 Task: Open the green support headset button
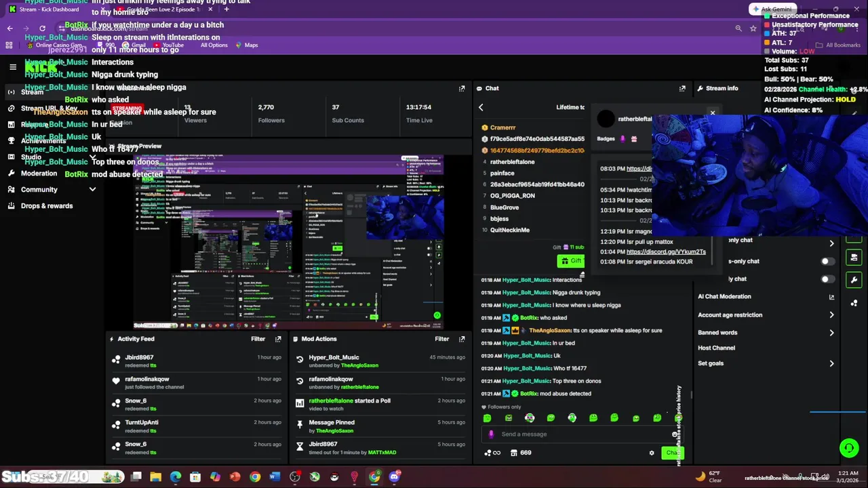[x=848, y=447]
